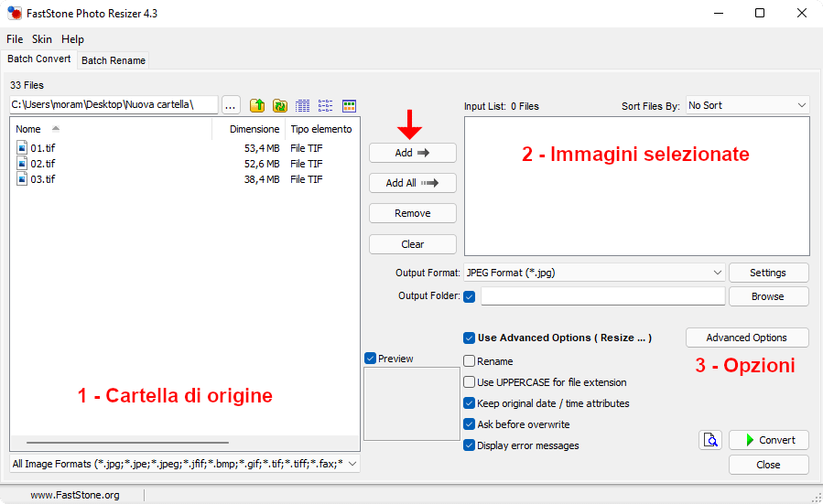The width and height of the screenshot is (823, 504).
Task: Click www.FastStone.org in status bar
Action: 74,495
